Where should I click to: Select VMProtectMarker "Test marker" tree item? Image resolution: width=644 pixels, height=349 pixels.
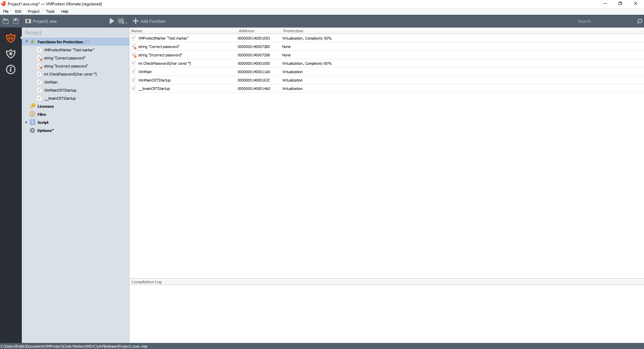coord(69,50)
